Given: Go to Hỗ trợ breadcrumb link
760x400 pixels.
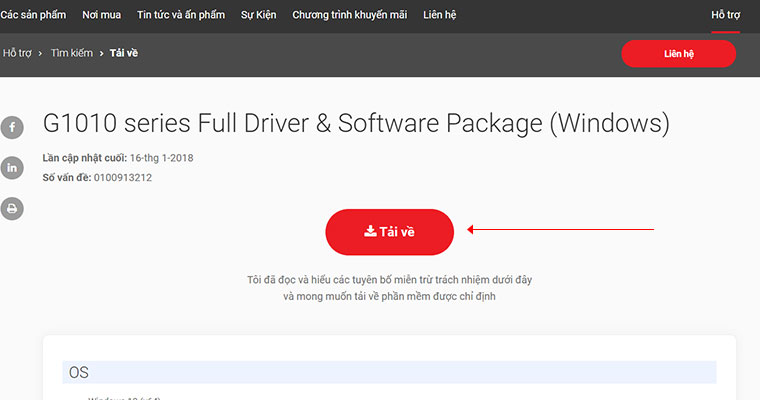Looking at the screenshot, I should pyautogui.click(x=17, y=53).
